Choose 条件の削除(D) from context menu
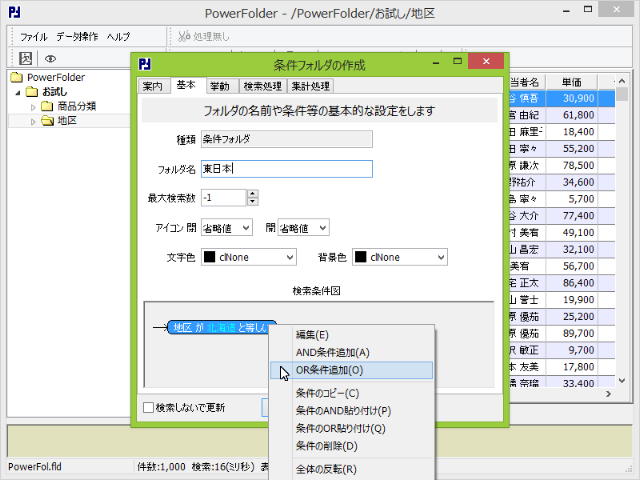 click(x=351, y=446)
